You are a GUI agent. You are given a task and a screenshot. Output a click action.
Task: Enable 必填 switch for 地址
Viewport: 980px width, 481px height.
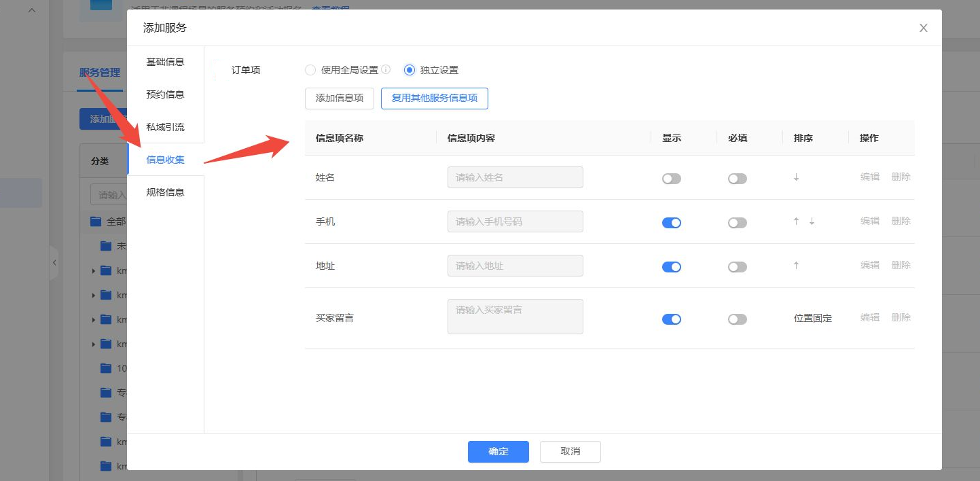[737, 267]
